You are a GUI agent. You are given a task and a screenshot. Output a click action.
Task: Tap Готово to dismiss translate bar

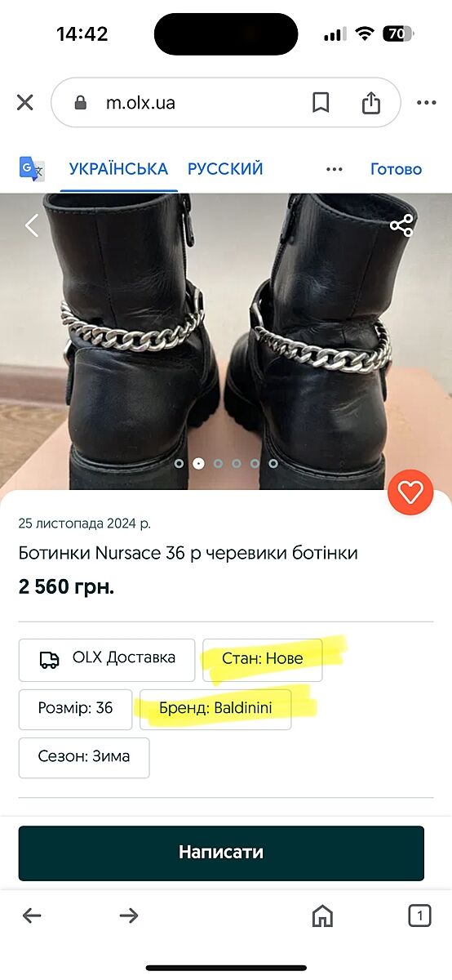396,169
